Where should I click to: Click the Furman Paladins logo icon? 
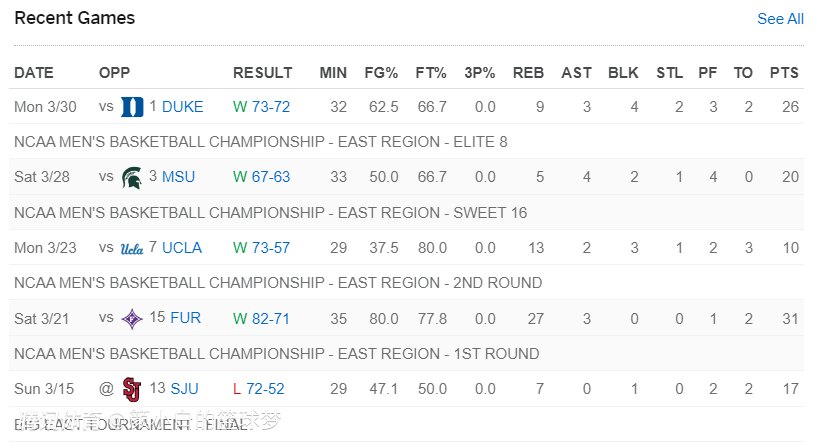(132, 319)
